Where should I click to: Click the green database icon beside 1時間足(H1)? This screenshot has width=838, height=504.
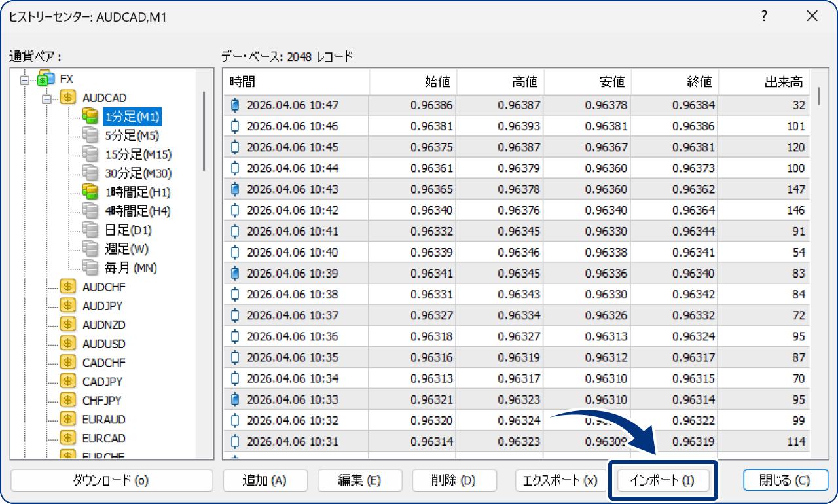[89, 192]
